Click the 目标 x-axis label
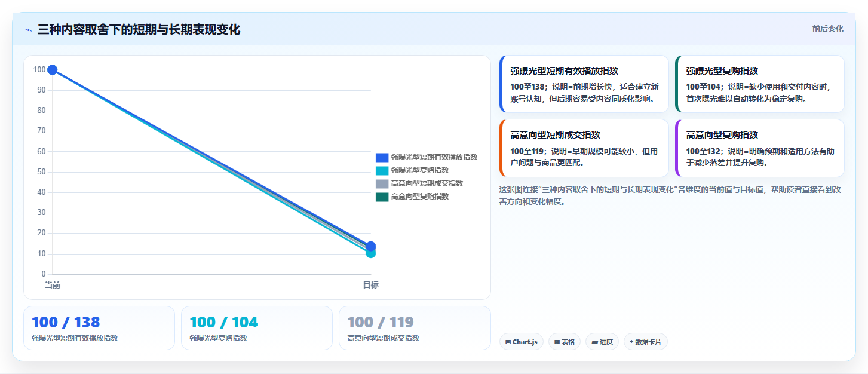This screenshot has height=374, width=868. 370,285
